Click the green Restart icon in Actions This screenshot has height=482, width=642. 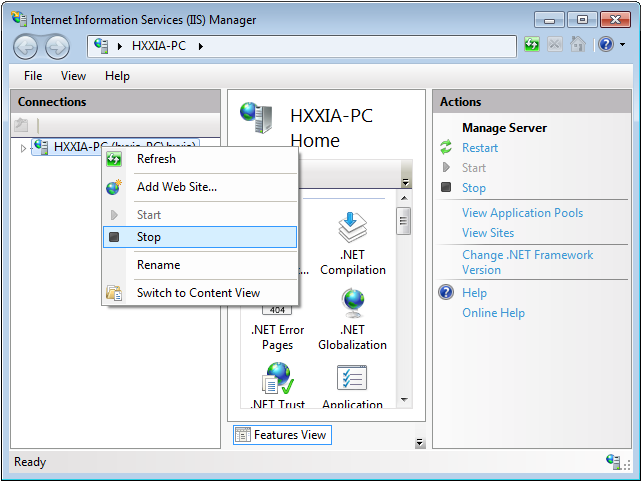tap(446, 148)
